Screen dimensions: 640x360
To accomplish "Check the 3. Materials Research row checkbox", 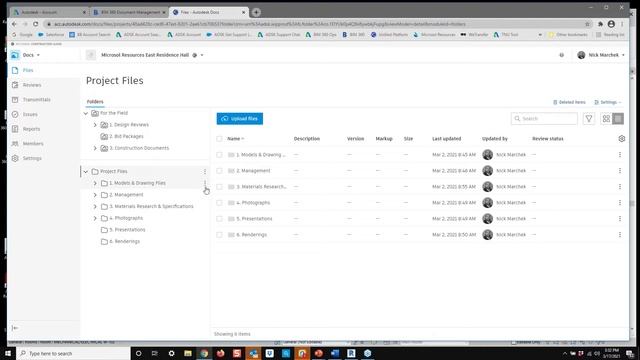I will coord(219,187).
